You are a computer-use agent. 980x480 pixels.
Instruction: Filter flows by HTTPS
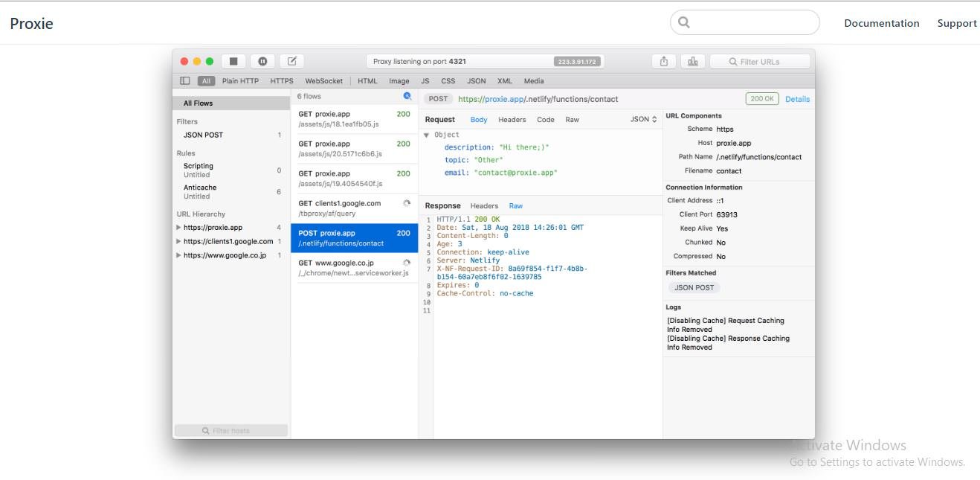[x=282, y=81]
